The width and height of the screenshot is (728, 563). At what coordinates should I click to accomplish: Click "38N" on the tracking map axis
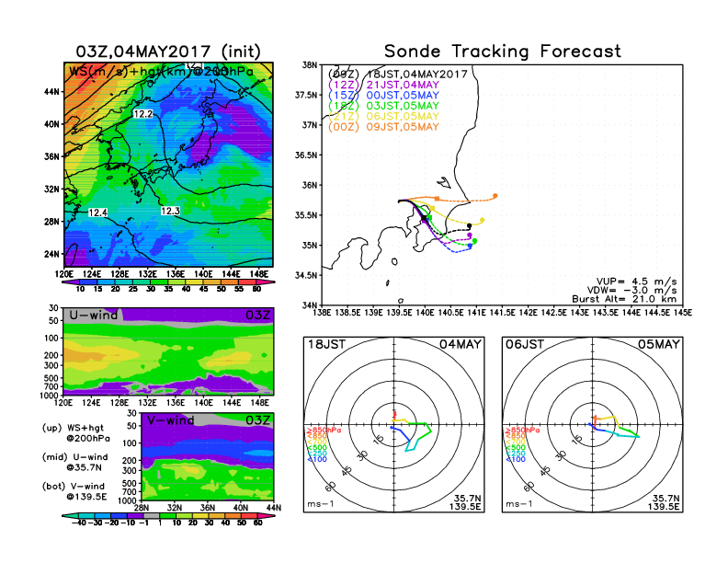309,64
